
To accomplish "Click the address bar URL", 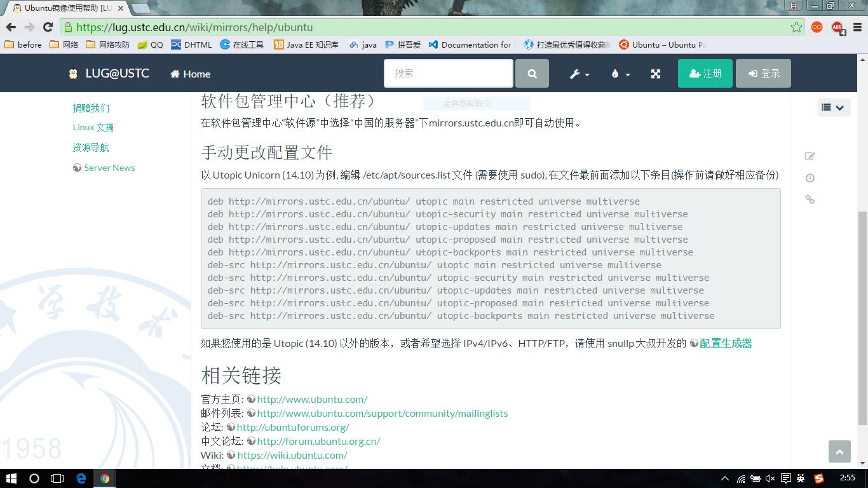I will 194,27.
